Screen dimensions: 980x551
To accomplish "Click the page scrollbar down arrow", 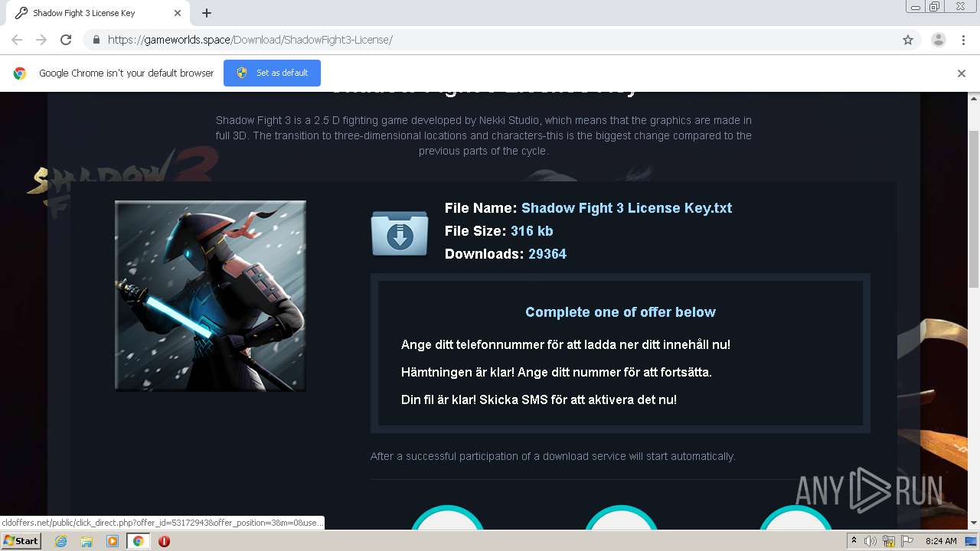I will [974, 523].
